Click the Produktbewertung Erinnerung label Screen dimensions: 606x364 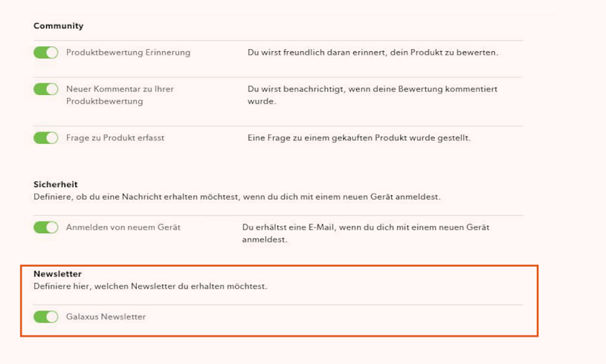tap(128, 53)
